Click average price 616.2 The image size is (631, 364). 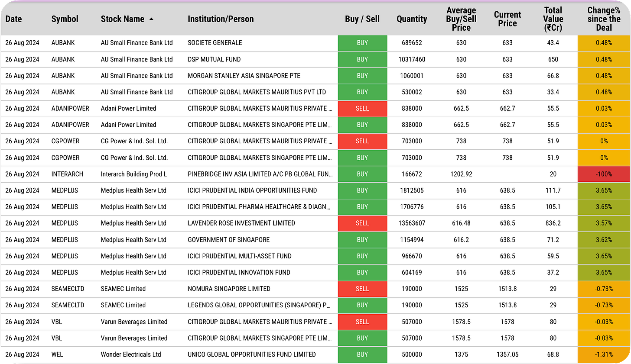(461, 239)
